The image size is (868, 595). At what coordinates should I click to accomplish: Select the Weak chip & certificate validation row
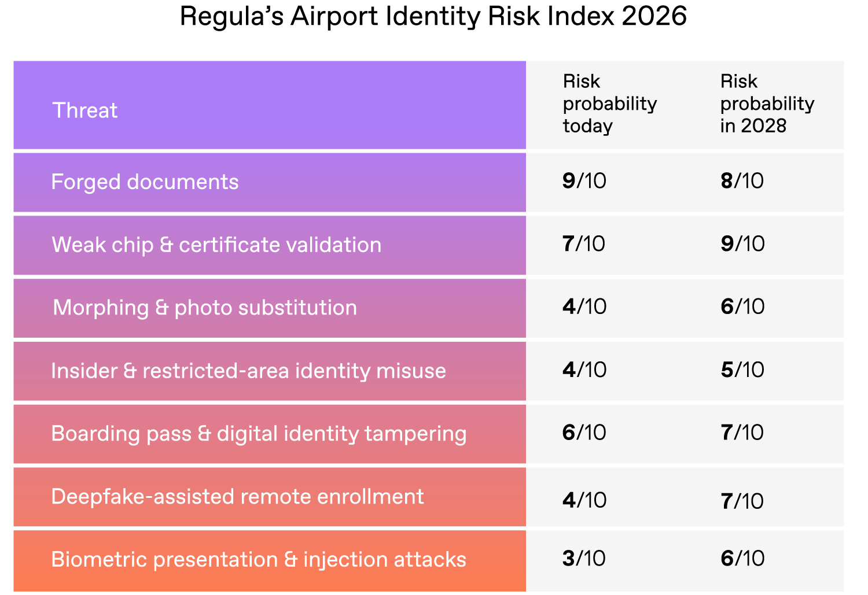point(216,245)
